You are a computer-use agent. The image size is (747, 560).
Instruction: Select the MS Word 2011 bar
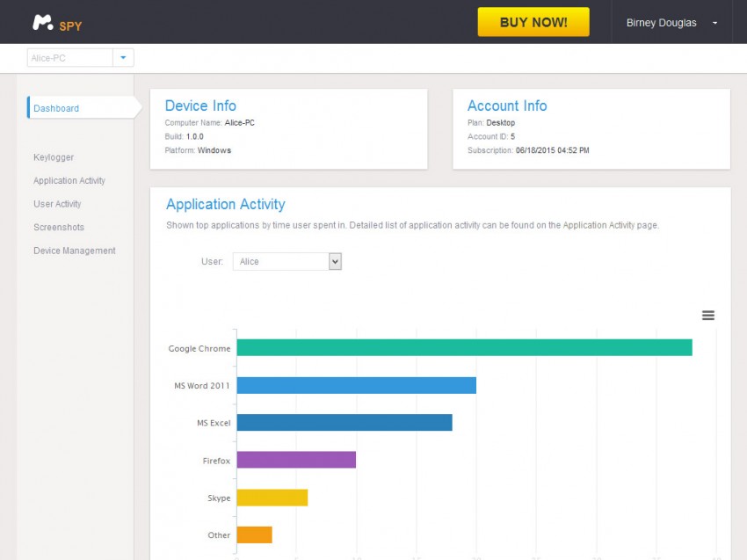click(356, 385)
